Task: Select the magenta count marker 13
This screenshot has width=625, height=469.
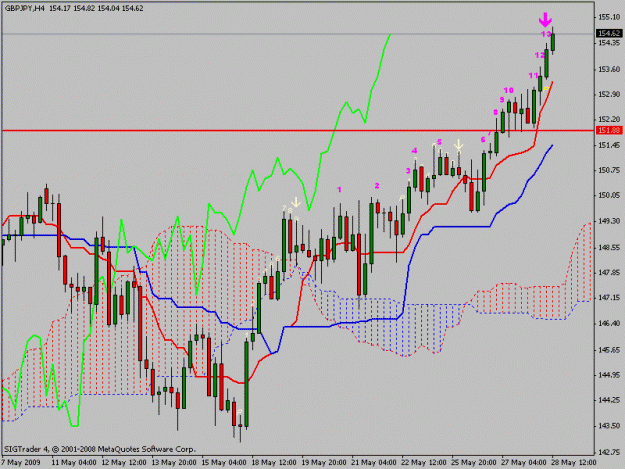Action: [546, 34]
